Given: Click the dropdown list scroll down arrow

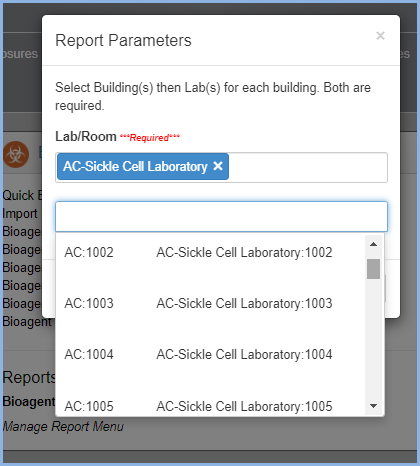Looking at the screenshot, I should [x=373, y=406].
